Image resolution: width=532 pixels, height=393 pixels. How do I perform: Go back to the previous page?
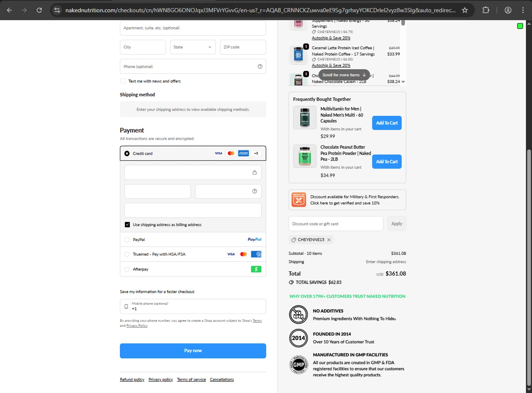tap(10, 10)
